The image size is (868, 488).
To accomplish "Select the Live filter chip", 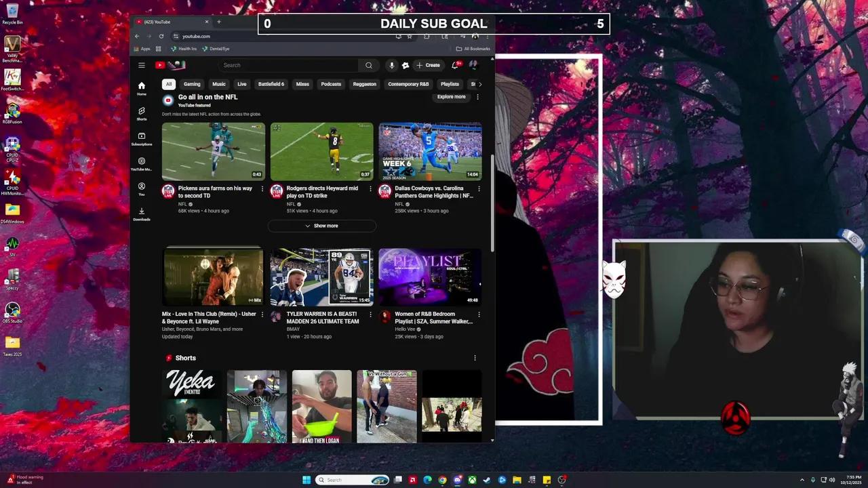I will 242,84.
